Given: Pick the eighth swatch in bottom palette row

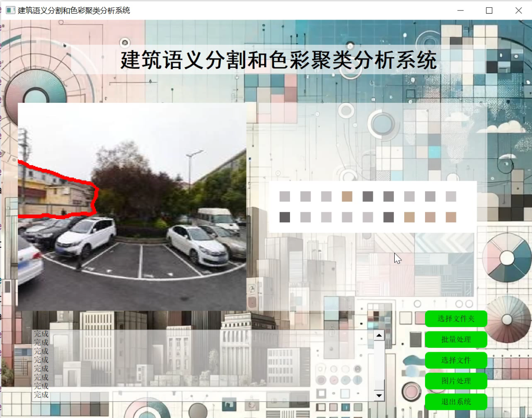Looking at the screenshot, I should click(430, 217).
